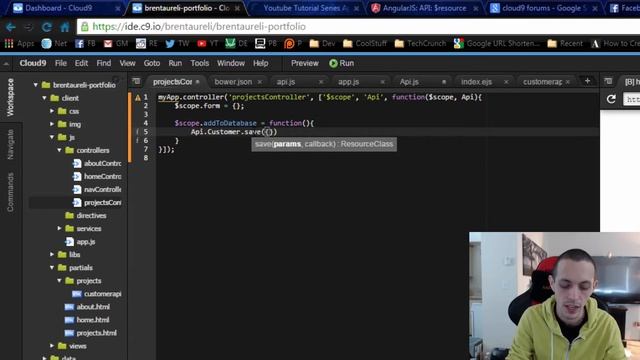Switch to the bower.json tab

tap(233, 82)
